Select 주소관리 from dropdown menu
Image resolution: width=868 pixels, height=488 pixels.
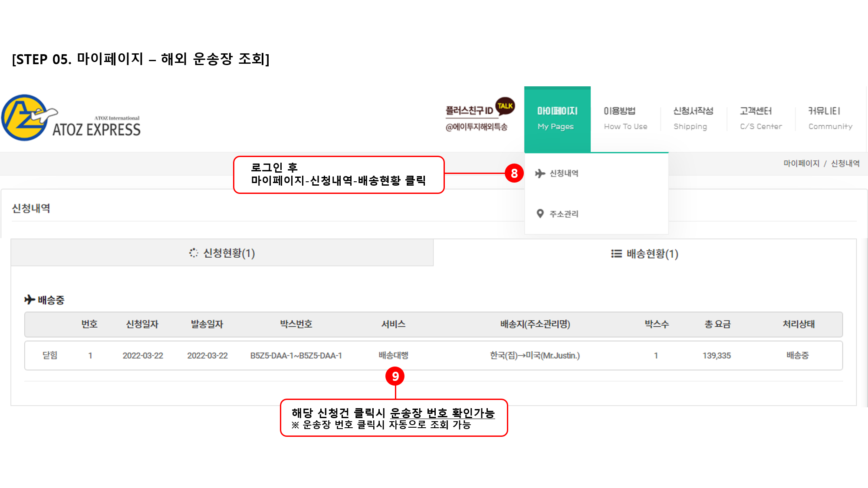[x=564, y=214]
